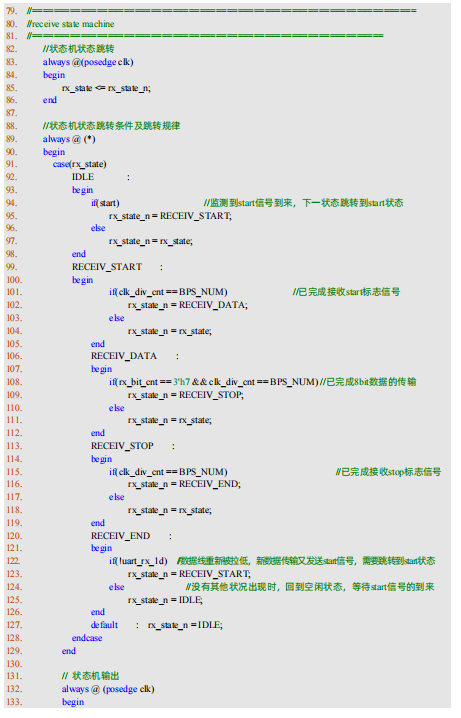Click the comment "//已完成8bit数据的传输"
The width and height of the screenshot is (461, 718).
pos(368,382)
